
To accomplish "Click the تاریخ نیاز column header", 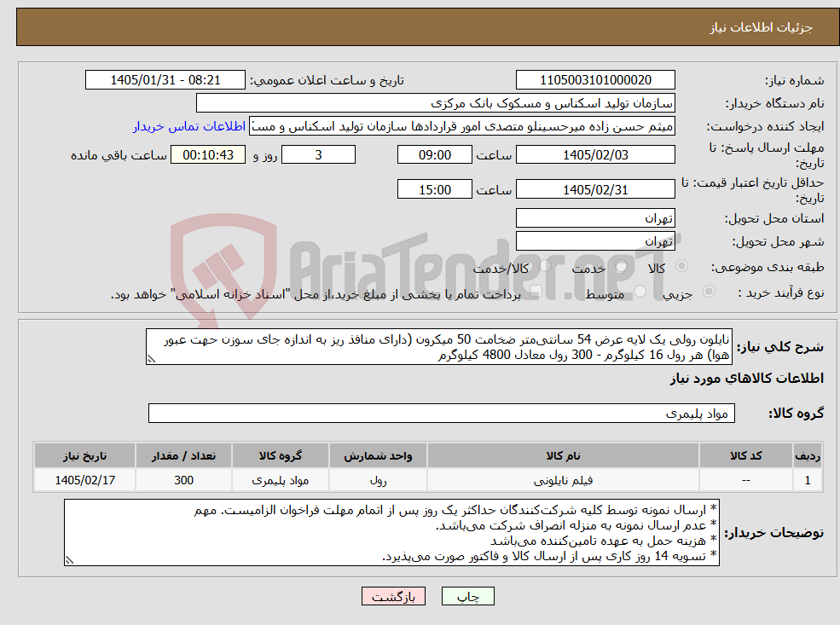I will [84, 456].
